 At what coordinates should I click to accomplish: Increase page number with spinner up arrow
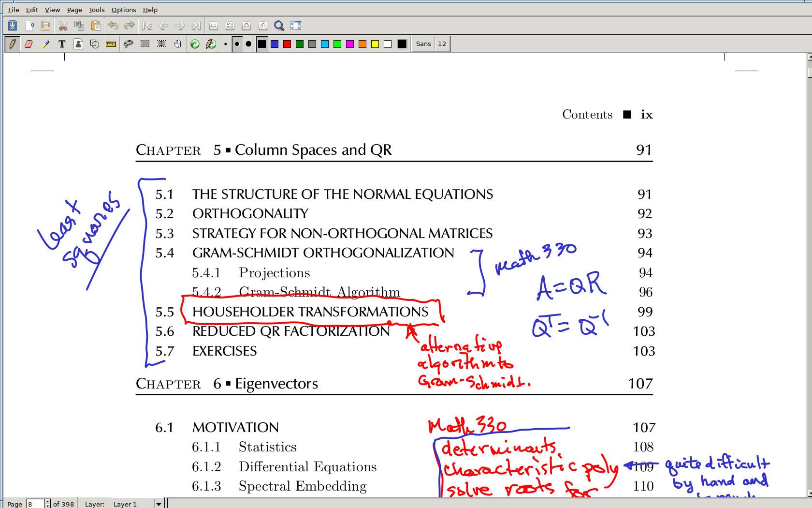pos(47,502)
